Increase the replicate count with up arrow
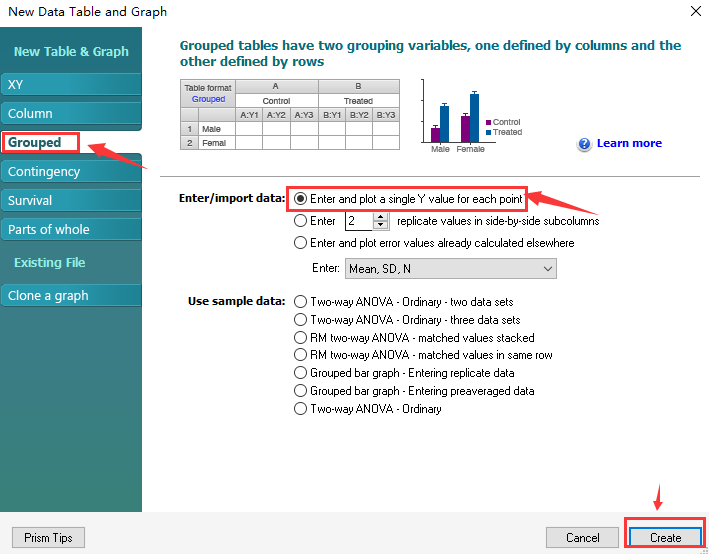 (x=381, y=217)
